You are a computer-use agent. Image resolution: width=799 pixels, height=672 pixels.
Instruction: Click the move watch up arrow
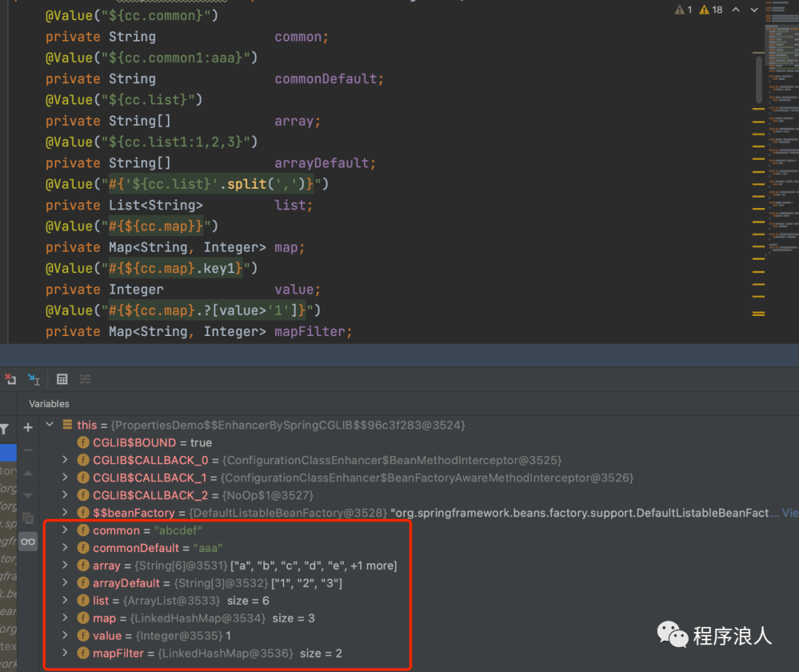pos(28,473)
